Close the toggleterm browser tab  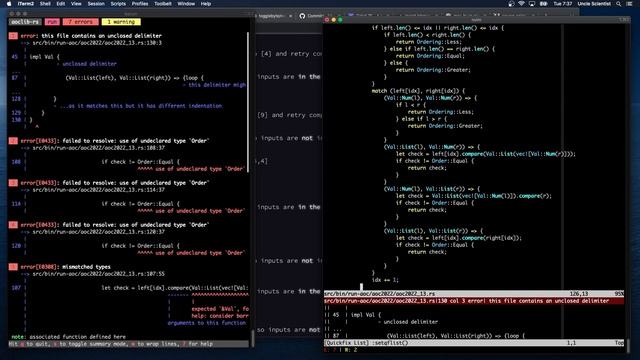click(x=290, y=16)
